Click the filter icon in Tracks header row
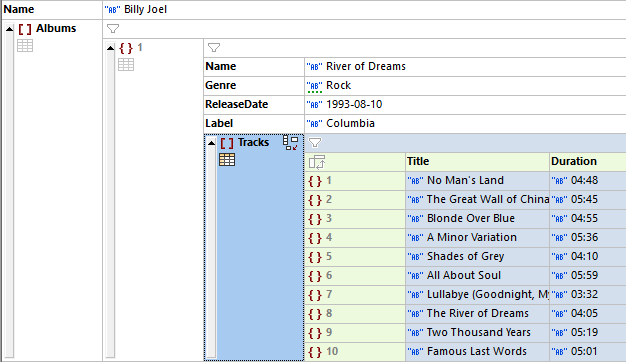Viewport: 626px width, 362px height. [x=315, y=142]
